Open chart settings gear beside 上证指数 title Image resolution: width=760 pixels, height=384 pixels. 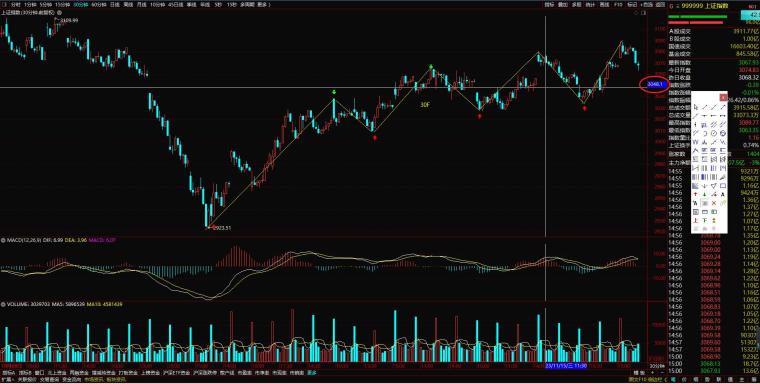pos(59,13)
